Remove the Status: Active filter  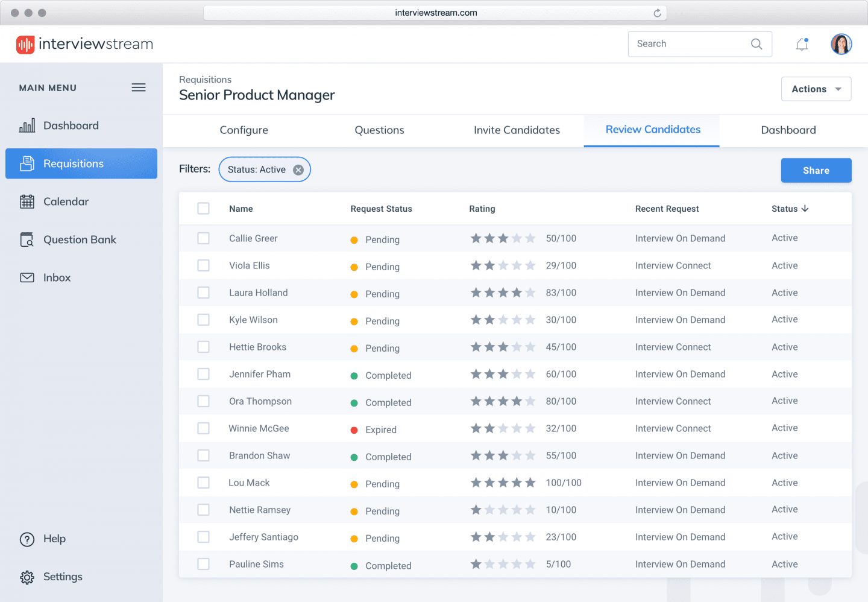coord(298,170)
